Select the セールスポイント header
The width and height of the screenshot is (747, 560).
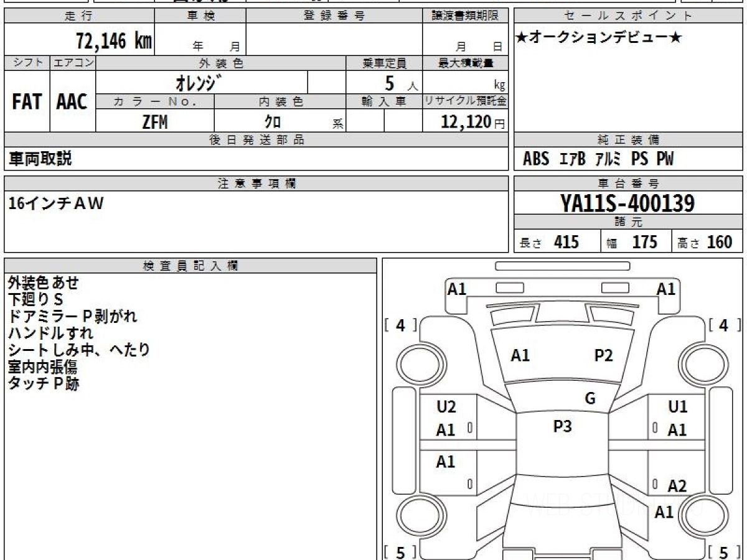pos(629,16)
